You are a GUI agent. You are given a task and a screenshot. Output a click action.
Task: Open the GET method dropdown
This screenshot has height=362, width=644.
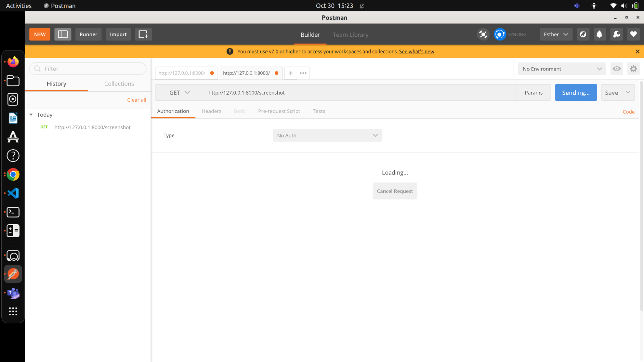[179, 93]
